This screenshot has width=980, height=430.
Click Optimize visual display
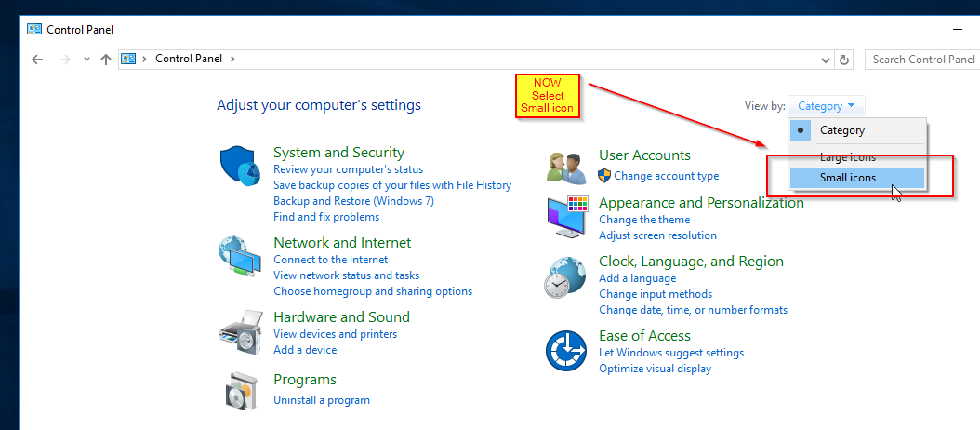coord(655,369)
